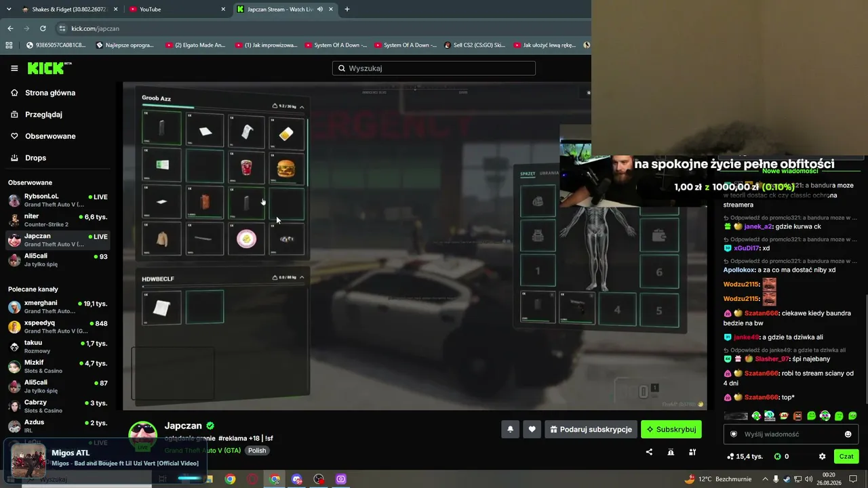
Task: Go to the Kick logo homepage
Action: 49,68
